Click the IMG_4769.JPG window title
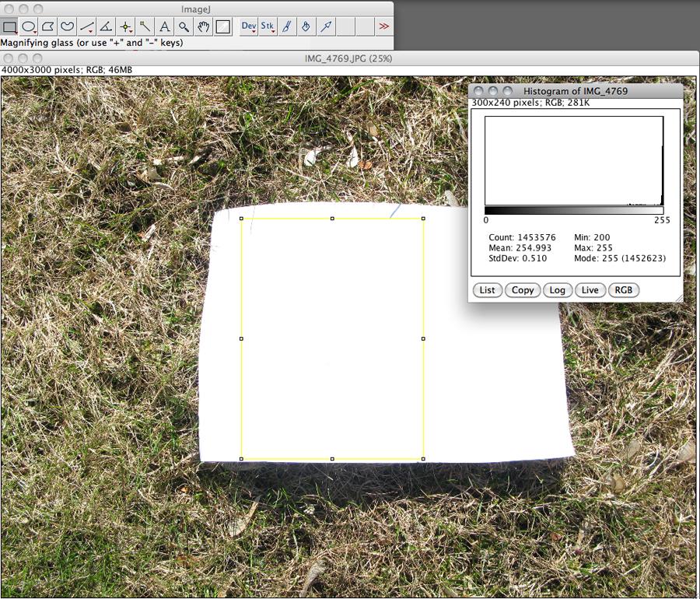700x599 pixels. pyautogui.click(x=348, y=58)
